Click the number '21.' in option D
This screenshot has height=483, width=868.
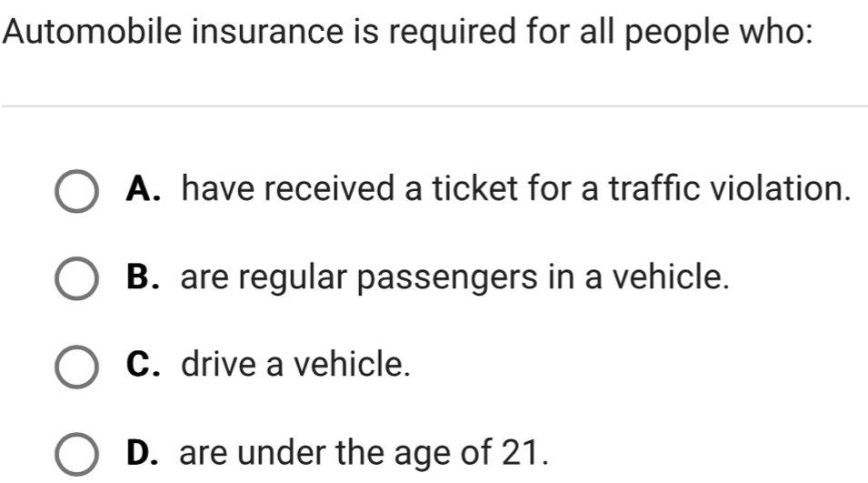tap(525, 452)
